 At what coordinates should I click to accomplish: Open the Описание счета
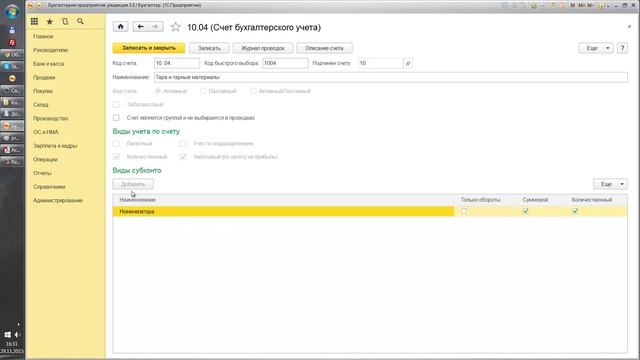(324, 48)
